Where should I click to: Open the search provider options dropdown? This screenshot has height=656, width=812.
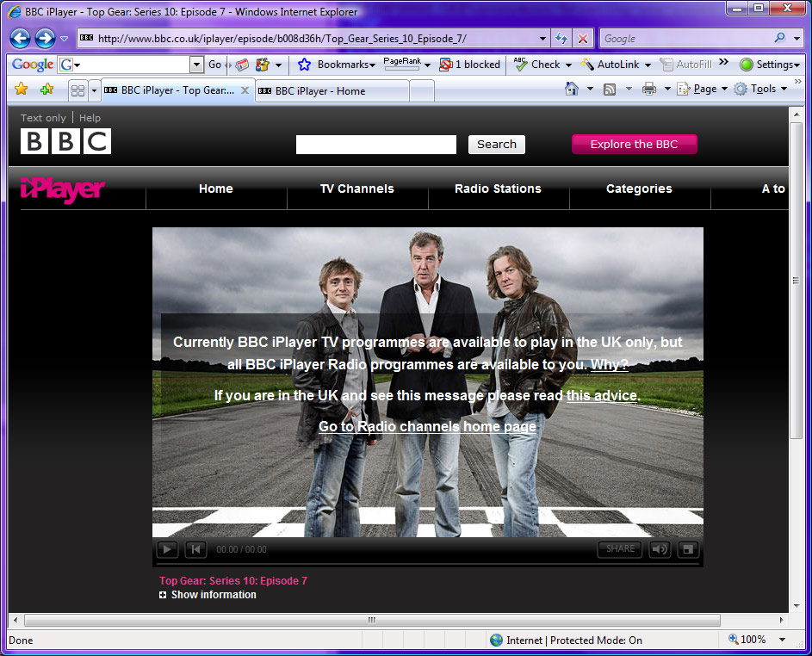[797, 39]
